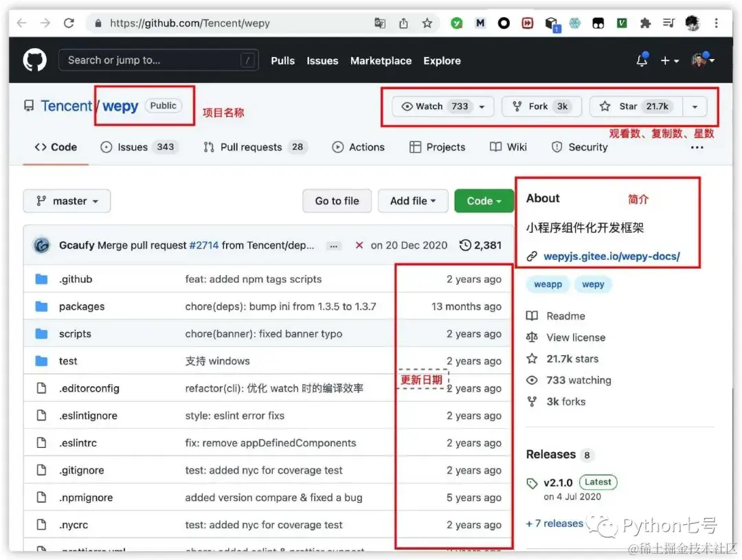Click the browser forward arrow
The image size is (742, 560).
[x=45, y=23]
